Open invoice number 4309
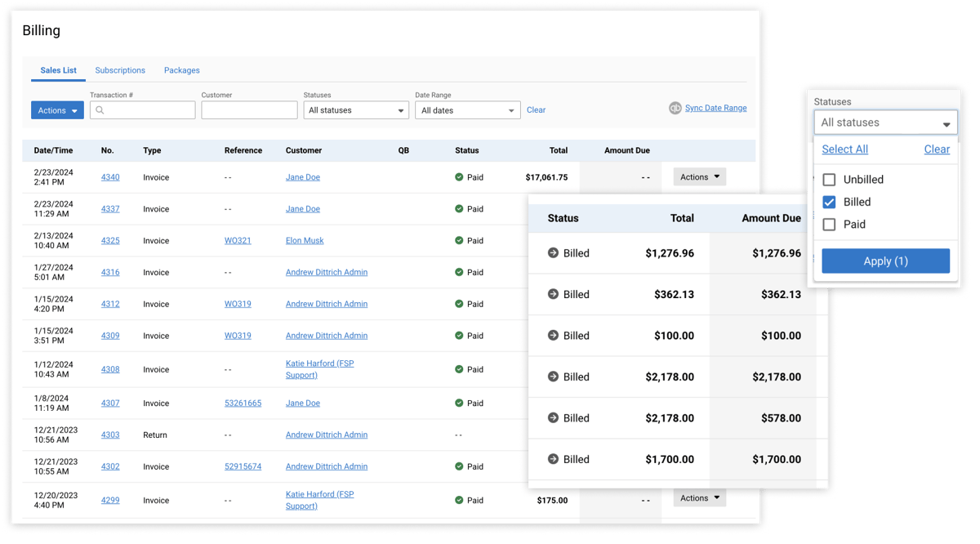This screenshot has height=544, width=980. pos(110,336)
